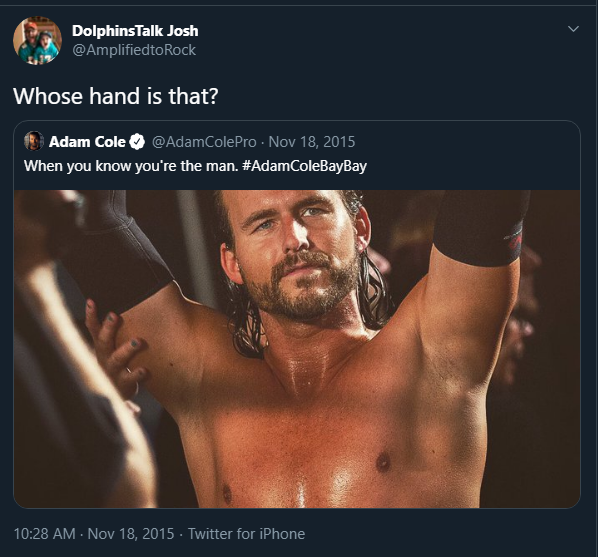Image resolution: width=598 pixels, height=557 pixels.
Task: Click the wrestler's face in the photo
Action: pos(296,254)
